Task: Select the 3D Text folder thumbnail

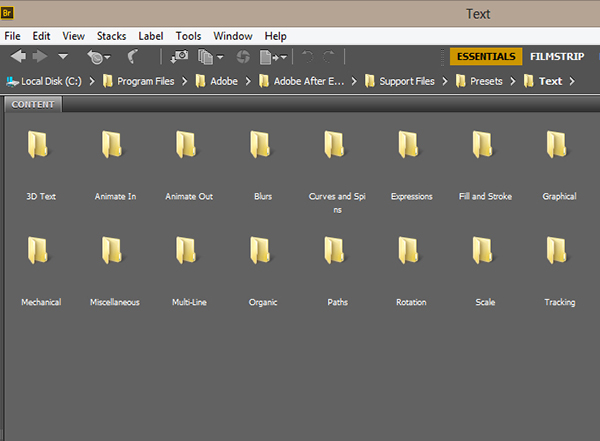Action: [x=40, y=148]
